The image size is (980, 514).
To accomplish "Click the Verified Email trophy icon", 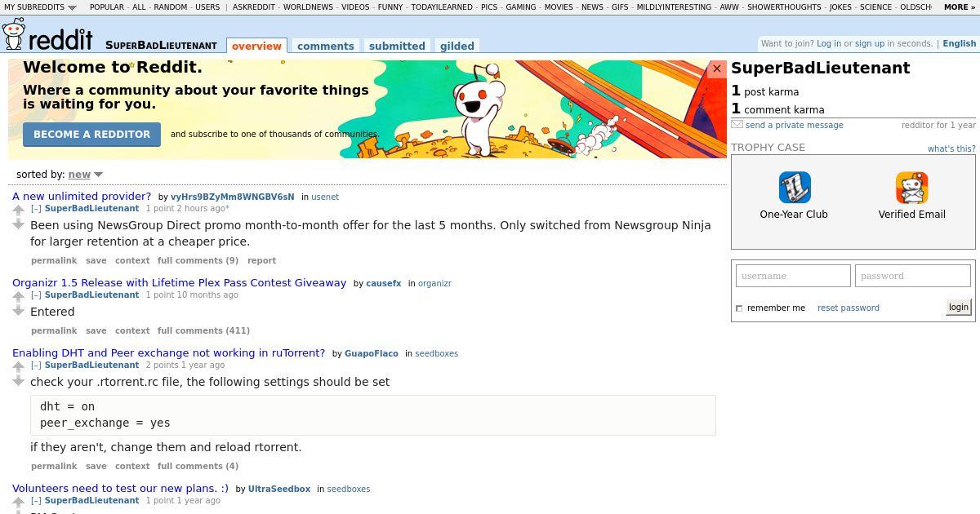I will point(911,188).
